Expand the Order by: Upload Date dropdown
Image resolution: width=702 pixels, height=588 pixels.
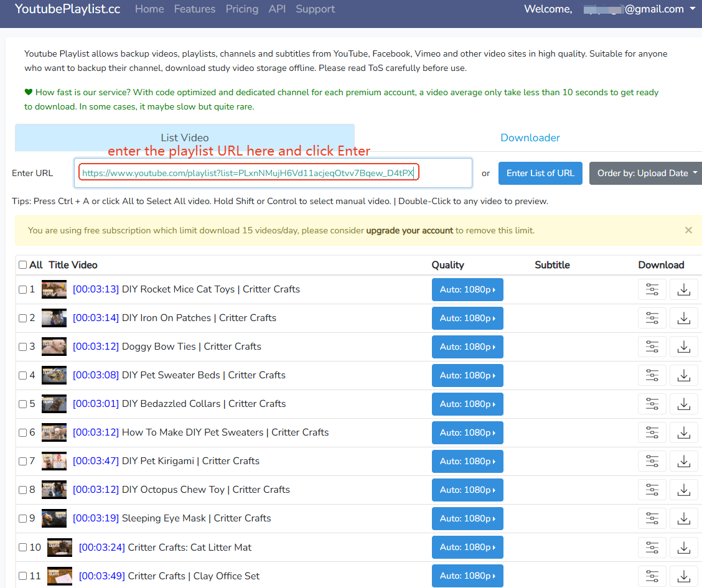[x=645, y=173]
